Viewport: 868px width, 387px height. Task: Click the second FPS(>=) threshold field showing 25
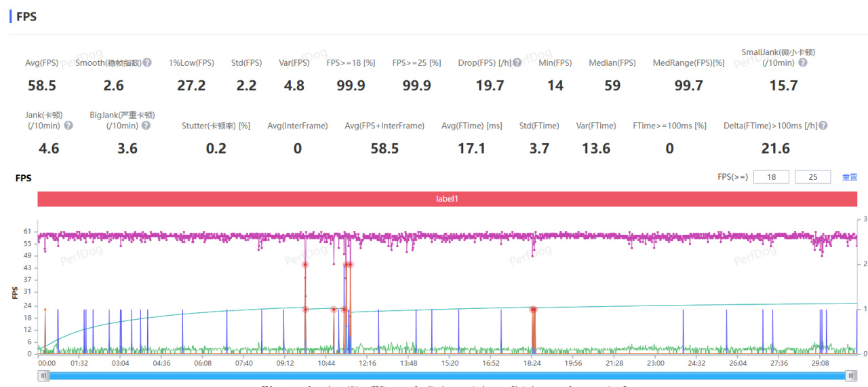pos(812,177)
